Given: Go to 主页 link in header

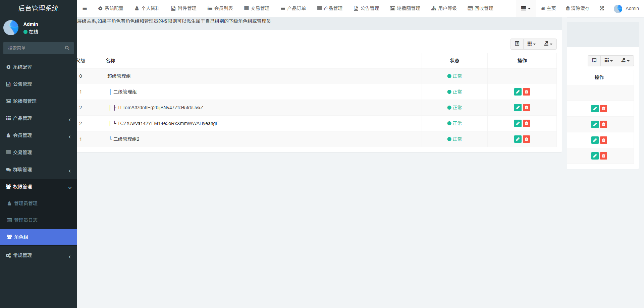Looking at the screenshot, I should (x=548, y=8).
